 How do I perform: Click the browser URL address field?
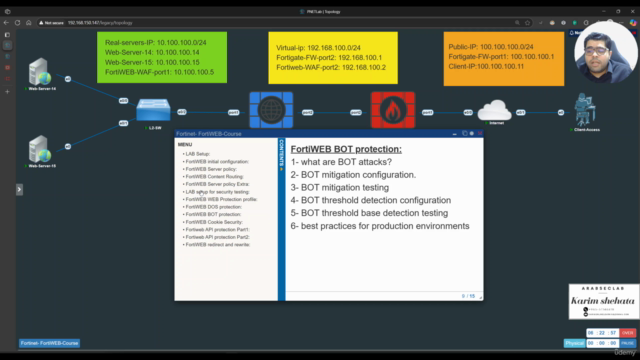point(286,23)
